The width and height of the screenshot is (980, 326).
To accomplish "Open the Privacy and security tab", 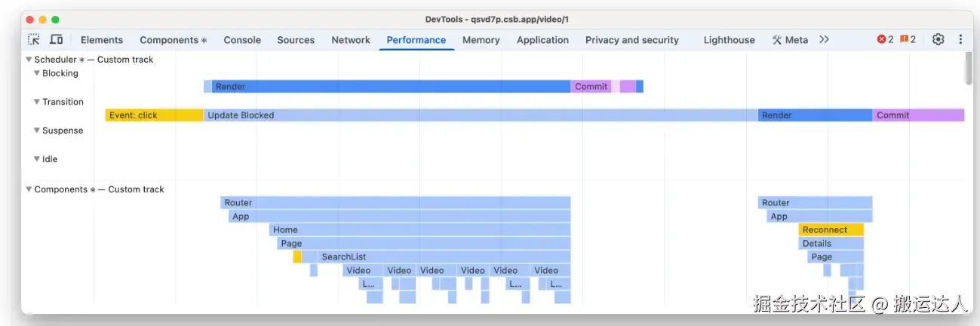I will click(632, 40).
